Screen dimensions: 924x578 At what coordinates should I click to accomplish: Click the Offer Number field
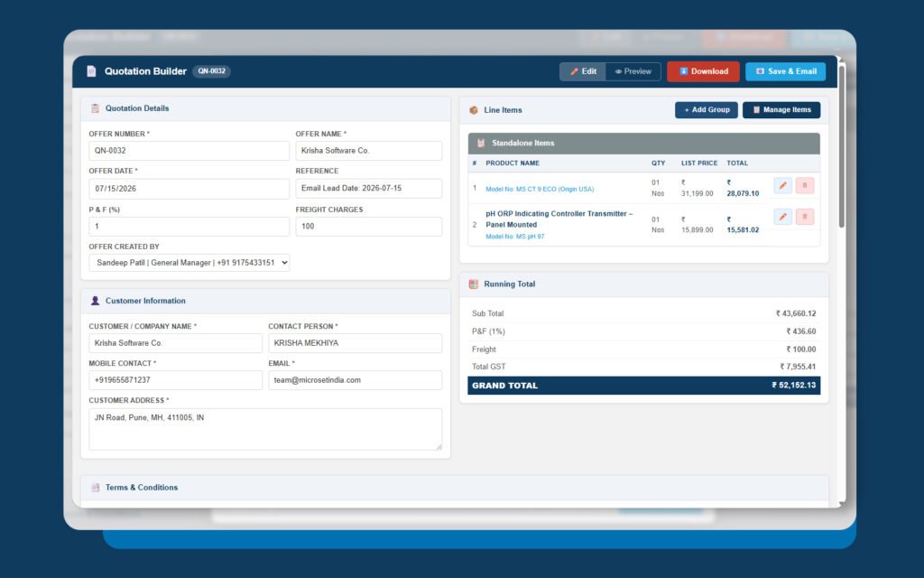click(189, 151)
